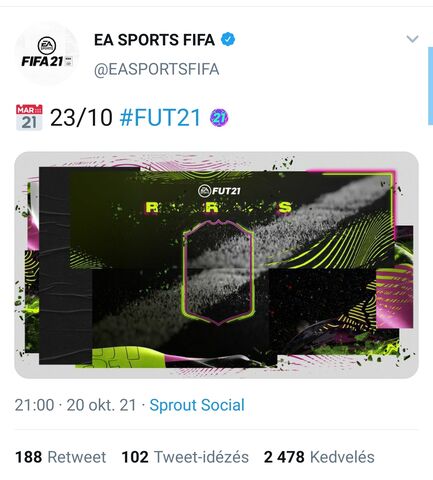Click the blank player card outline
This screenshot has height=480, width=433.
pos(219,272)
